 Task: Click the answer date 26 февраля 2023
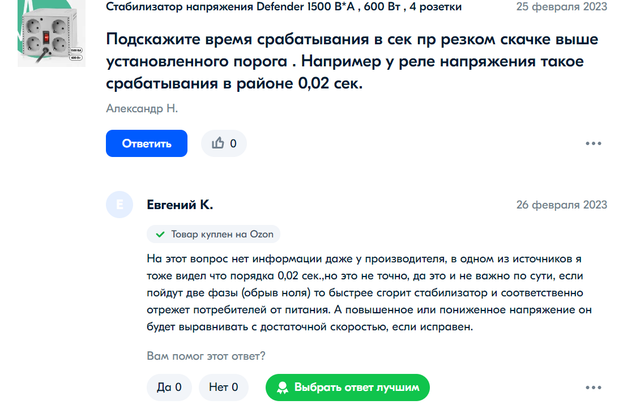tap(562, 204)
